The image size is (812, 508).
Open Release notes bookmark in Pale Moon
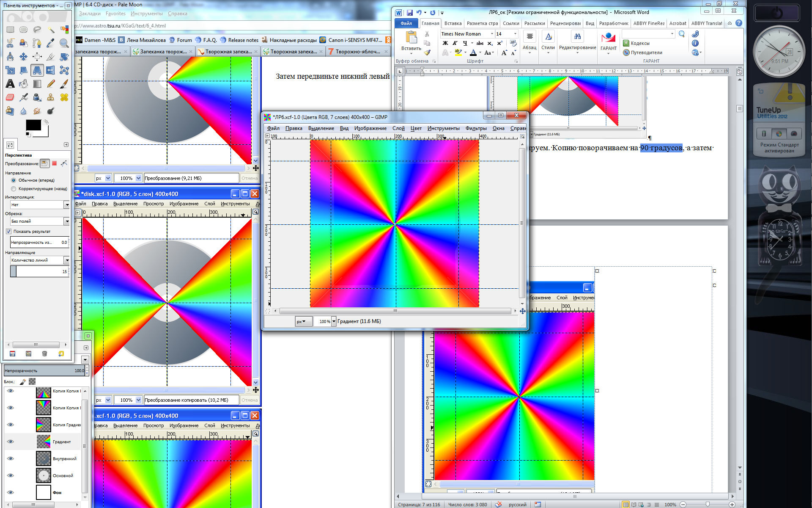239,40
